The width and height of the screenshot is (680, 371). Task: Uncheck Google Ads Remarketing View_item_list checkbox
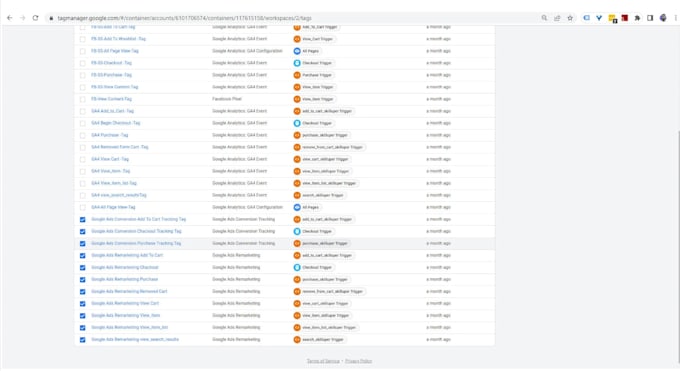tap(82, 328)
